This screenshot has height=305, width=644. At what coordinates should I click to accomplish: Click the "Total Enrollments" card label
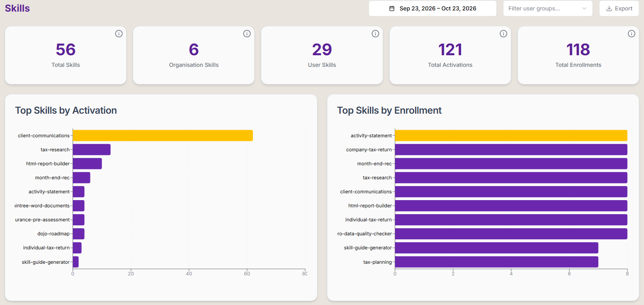(x=578, y=65)
